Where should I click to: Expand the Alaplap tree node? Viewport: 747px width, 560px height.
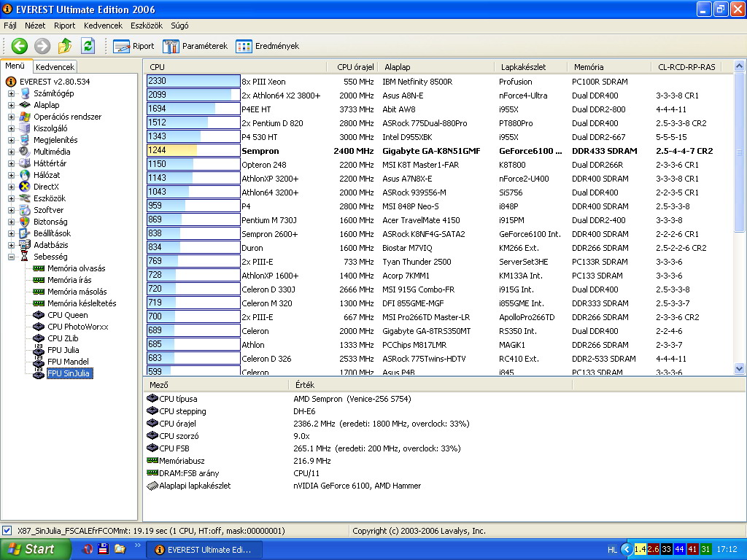click(x=11, y=105)
